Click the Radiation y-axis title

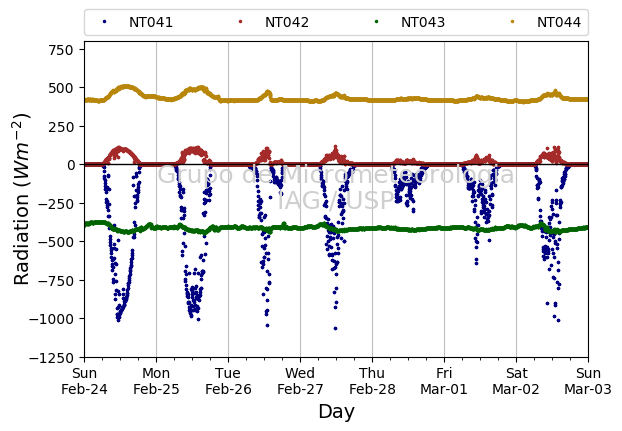(x=21, y=199)
